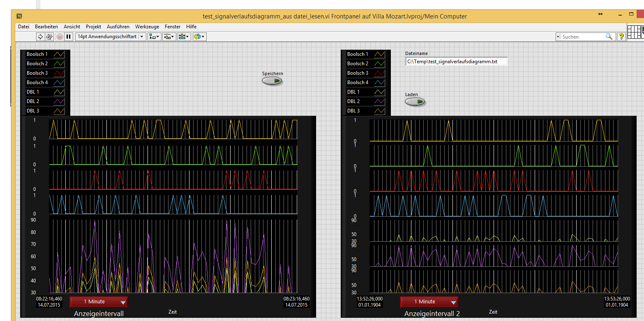Toggle the Speichern push button
This screenshot has width=644, height=321.
272,81
